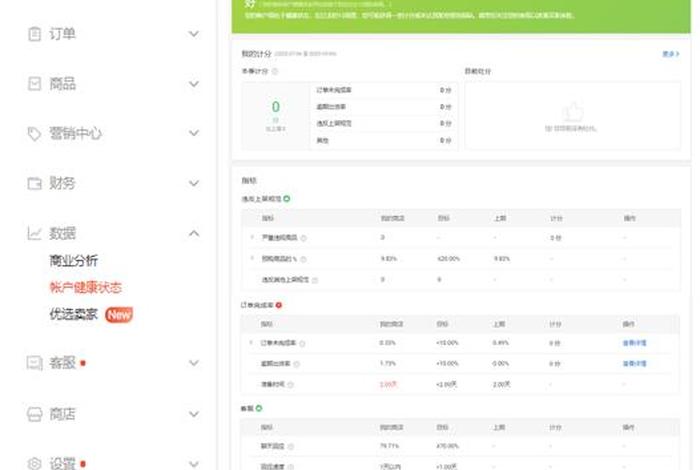Click the 财务 wallet icon
This screenshot has width=700, height=470.
[34, 183]
